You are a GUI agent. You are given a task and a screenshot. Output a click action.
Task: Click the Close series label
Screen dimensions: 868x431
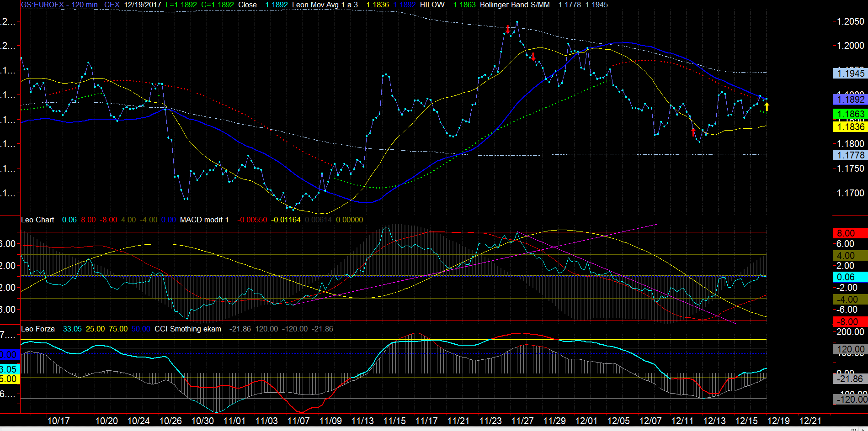pyautogui.click(x=247, y=5)
